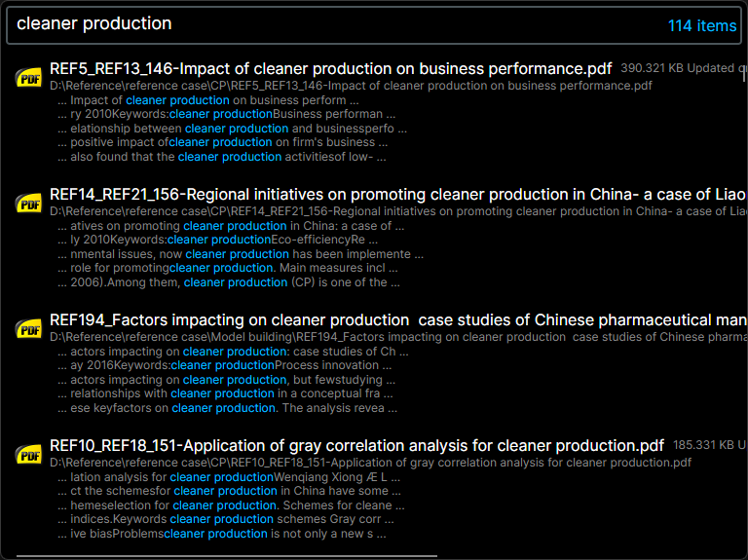Focus the 'cleaner production' search field
The image size is (748, 560).
pos(374,24)
